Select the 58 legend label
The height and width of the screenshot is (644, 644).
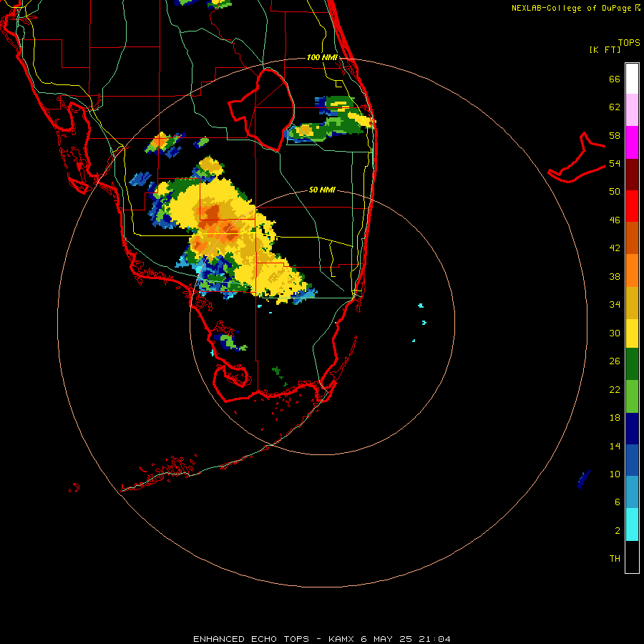[615, 135]
